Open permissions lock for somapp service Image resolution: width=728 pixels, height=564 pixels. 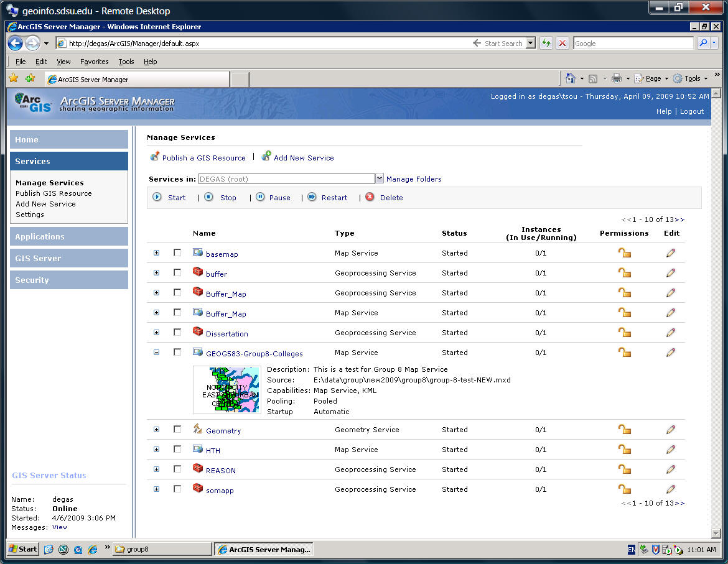pos(625,489)
